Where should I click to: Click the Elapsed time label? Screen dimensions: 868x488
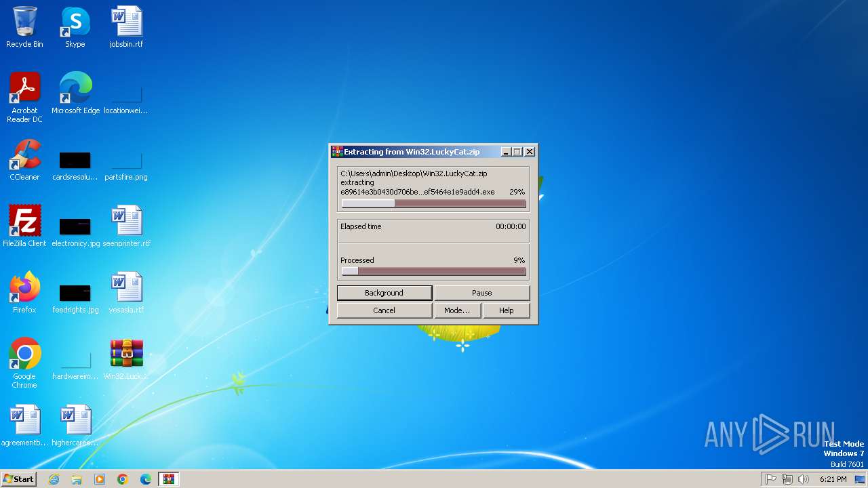[361, 226]
